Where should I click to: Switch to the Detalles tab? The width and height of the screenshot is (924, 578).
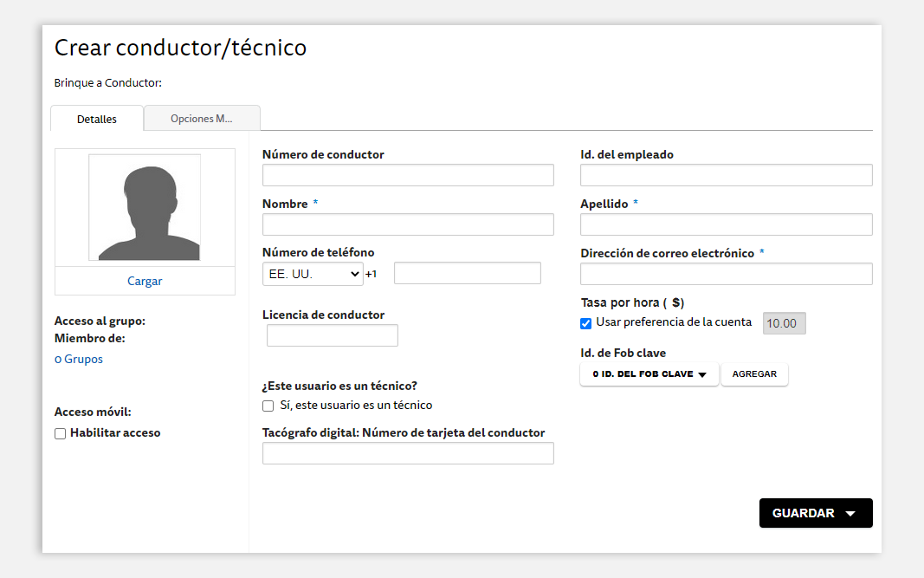pos(97,119)
